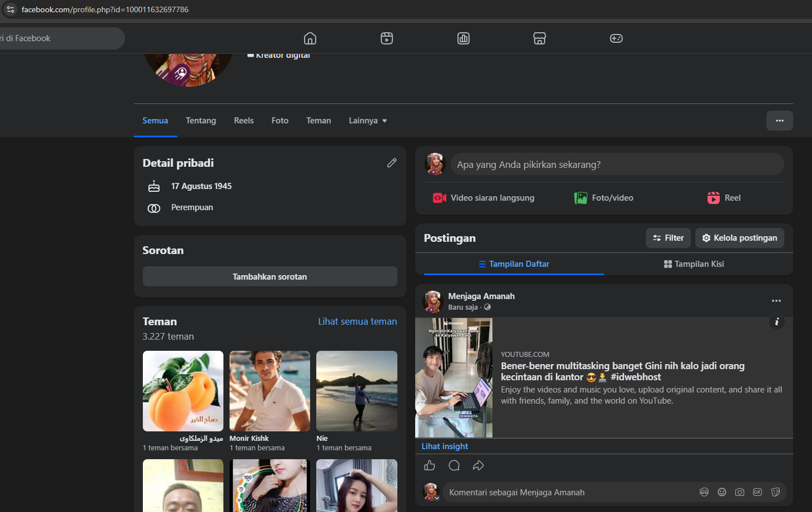812x512 pixels.
Task: Click the gender icon beside Perempuan
Action: tap(154, 208)
